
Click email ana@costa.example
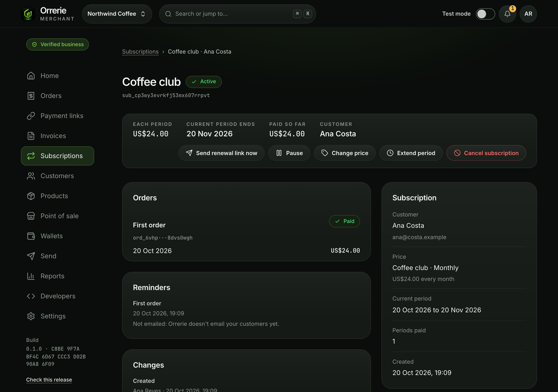[x=419, y=237]
